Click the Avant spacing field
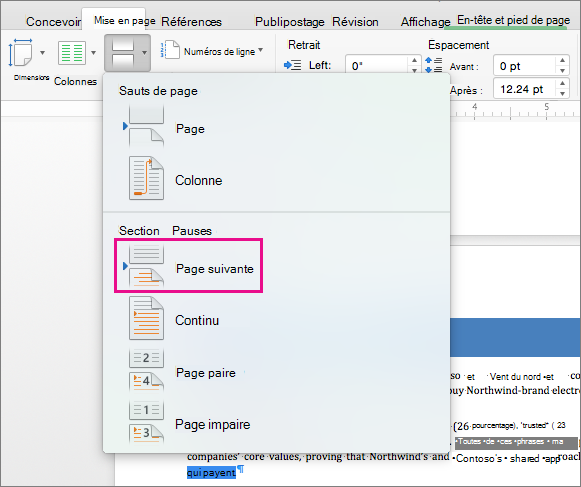 pos(524,66)
